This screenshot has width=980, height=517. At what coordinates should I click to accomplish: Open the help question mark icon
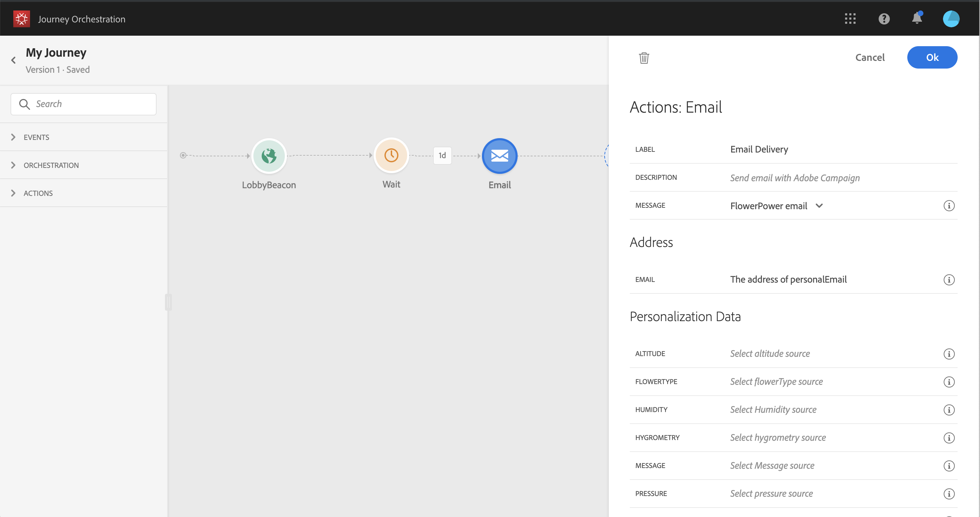(x=884, y=19)
